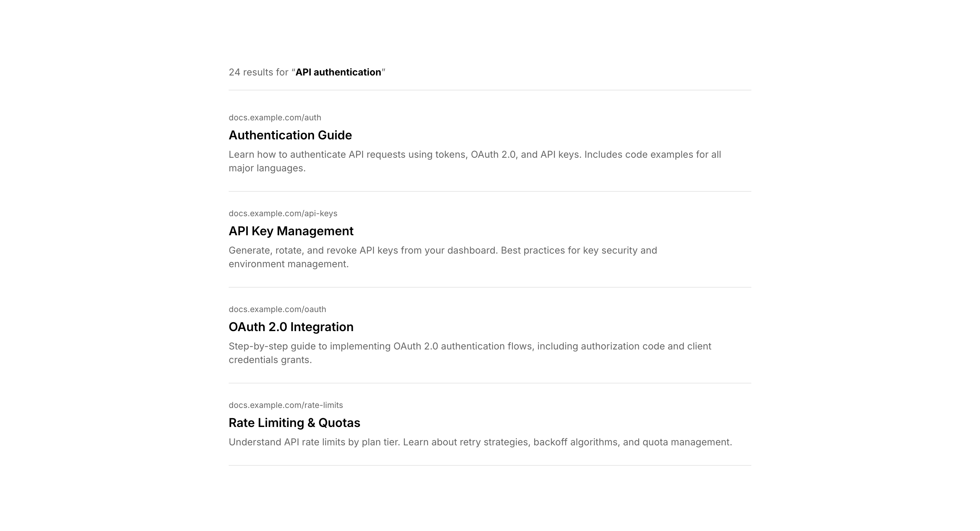Open the Rate Limiting & Quotas result
This screenshot has width=980, height=531.
coord(294,422)
